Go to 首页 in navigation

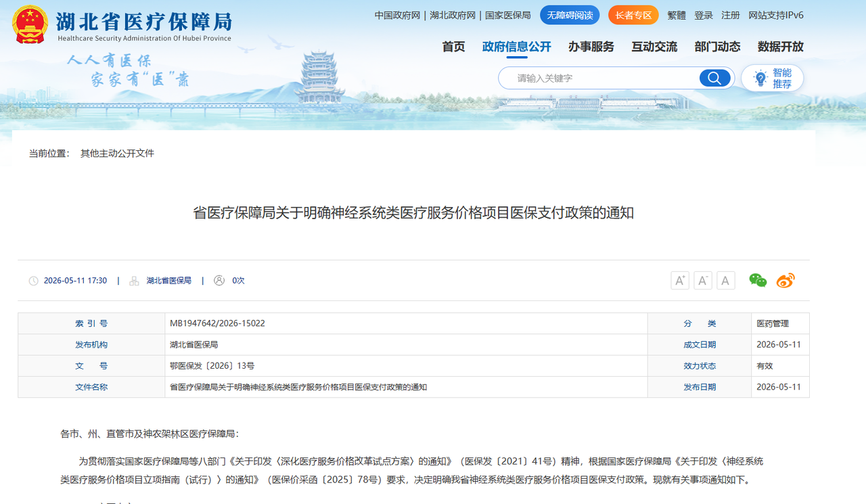454,47
